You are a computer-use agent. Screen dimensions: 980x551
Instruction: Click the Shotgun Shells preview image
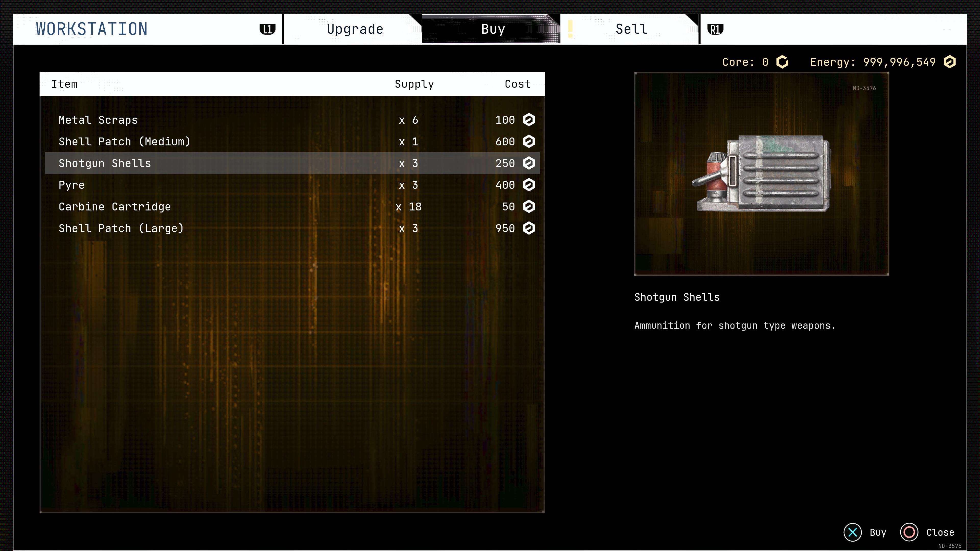click(761, 173)
